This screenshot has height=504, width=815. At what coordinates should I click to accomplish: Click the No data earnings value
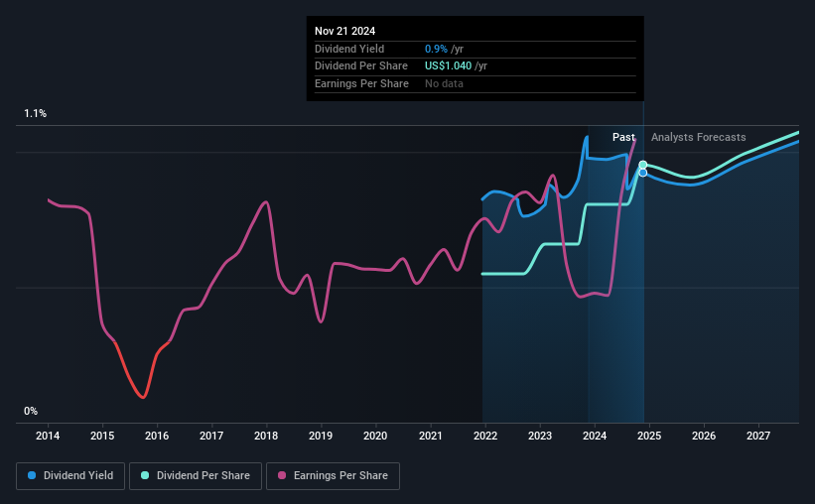(444, 83)
